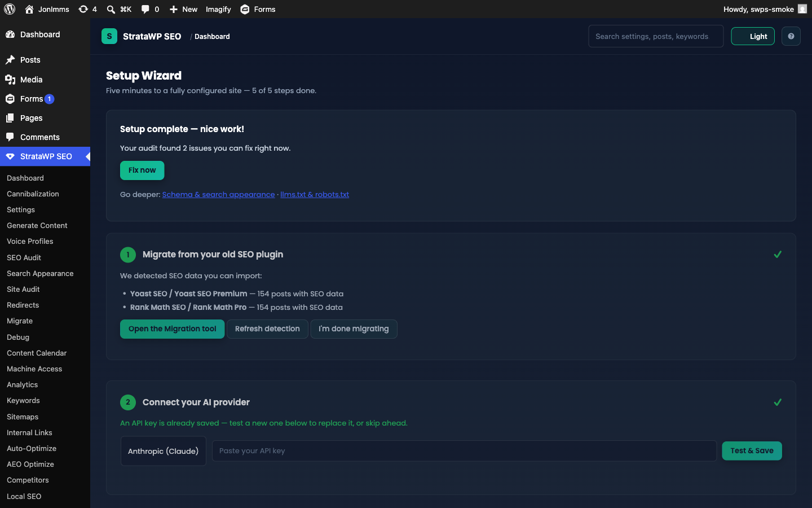Go to Settings in the SEO submenu
812x508 pixels.
coord(21,209)
